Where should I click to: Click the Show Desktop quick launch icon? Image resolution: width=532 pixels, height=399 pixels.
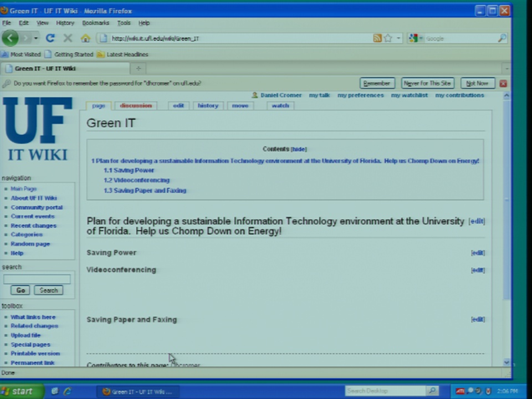click(55, 392)
